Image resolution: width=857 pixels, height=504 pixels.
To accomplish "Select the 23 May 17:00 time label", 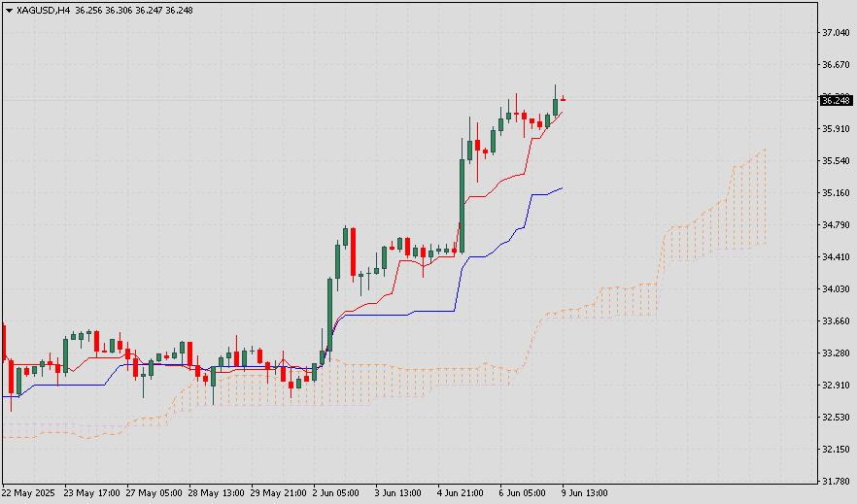I will tap(91, 493).
